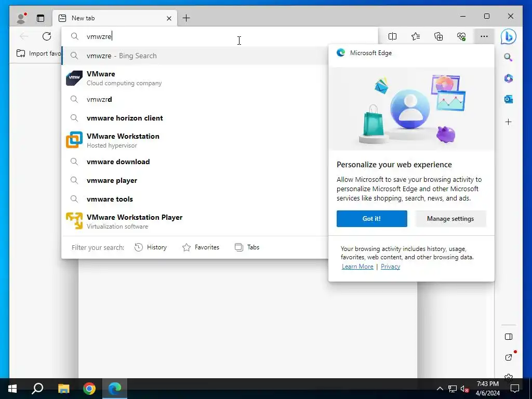Open the Edge profile icon
The width and height of the screenshot is (532, 399).
pos(22,18)
